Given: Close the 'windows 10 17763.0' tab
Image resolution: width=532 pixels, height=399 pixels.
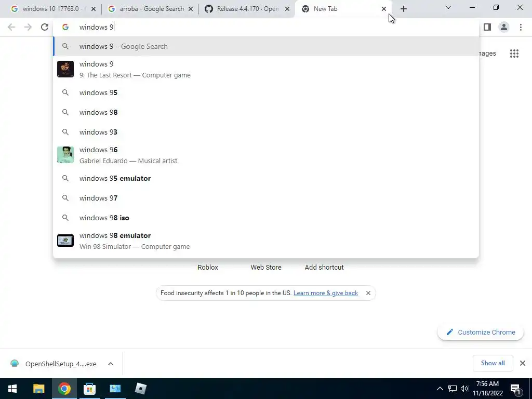Looking at the screenshot, I should tap(94, 9).
